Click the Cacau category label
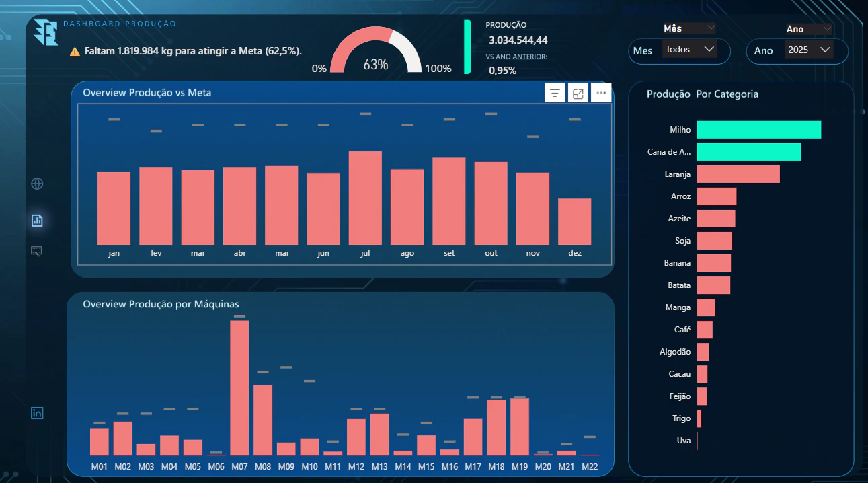 [680, 374]
